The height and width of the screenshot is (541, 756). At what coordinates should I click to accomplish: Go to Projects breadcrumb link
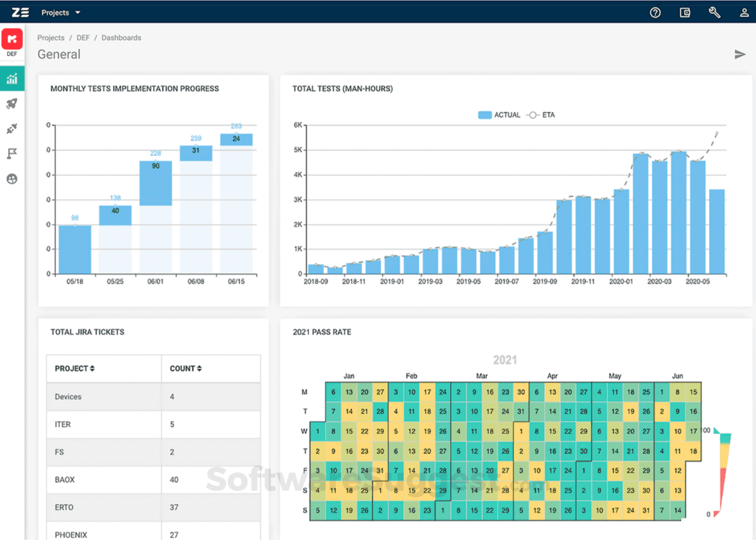(51, 38)
